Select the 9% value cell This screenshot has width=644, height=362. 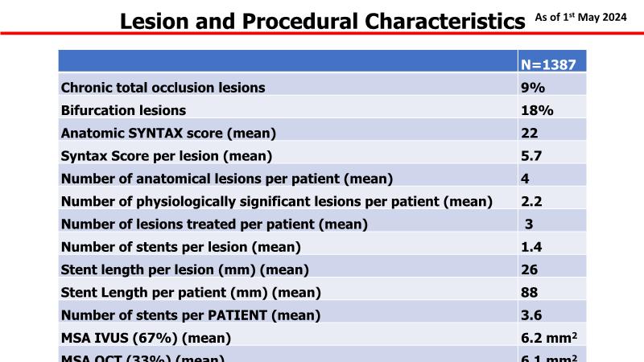coord(532,88)
